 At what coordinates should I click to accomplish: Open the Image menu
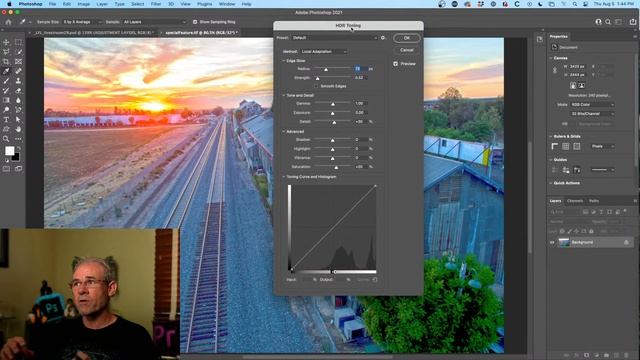coord(84,4)
